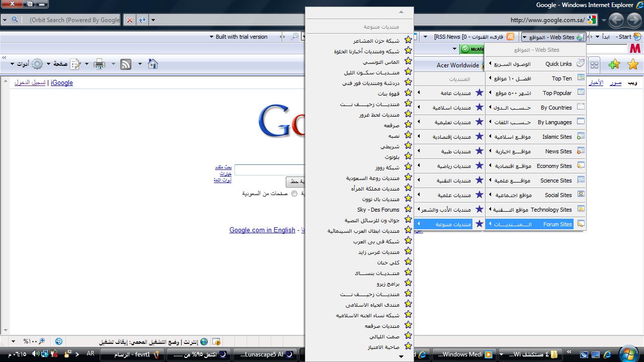Open the منتديات تعليمية forum category
The image size is (644, 362).
click(449, 122)
